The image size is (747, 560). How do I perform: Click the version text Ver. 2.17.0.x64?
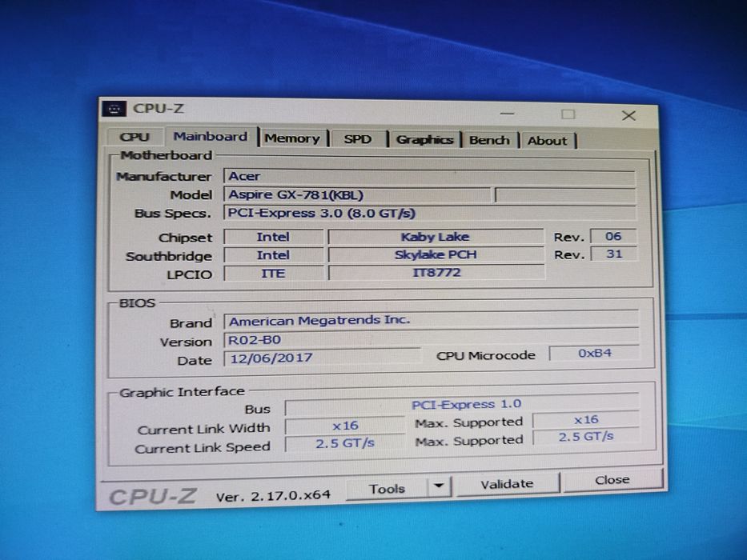[273, 496]
